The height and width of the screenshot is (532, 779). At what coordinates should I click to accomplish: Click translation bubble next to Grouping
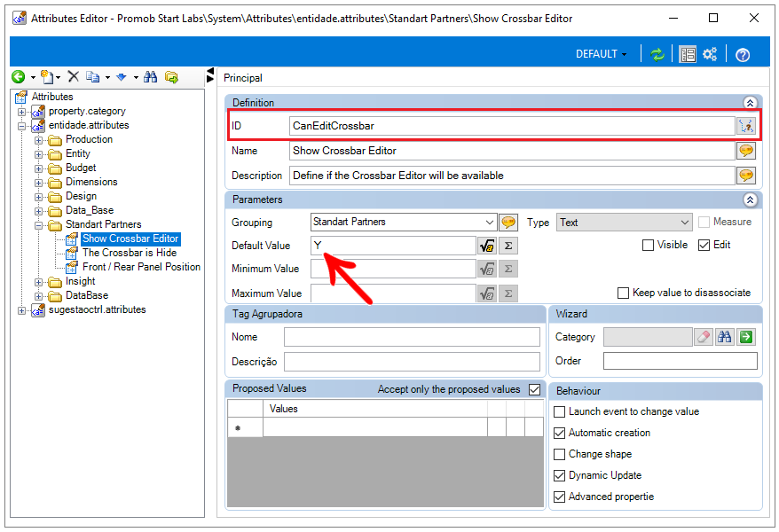[x=508, y=222]
